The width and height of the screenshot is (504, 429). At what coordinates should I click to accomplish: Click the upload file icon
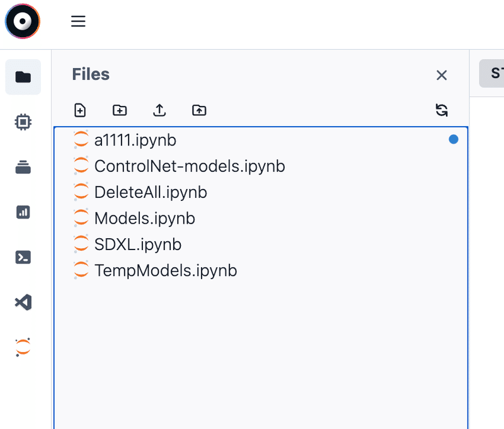point(159,110)
